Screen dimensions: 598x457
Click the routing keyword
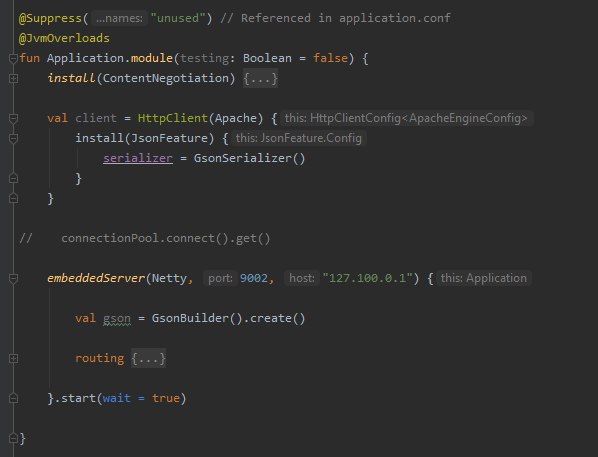[100, 359]
